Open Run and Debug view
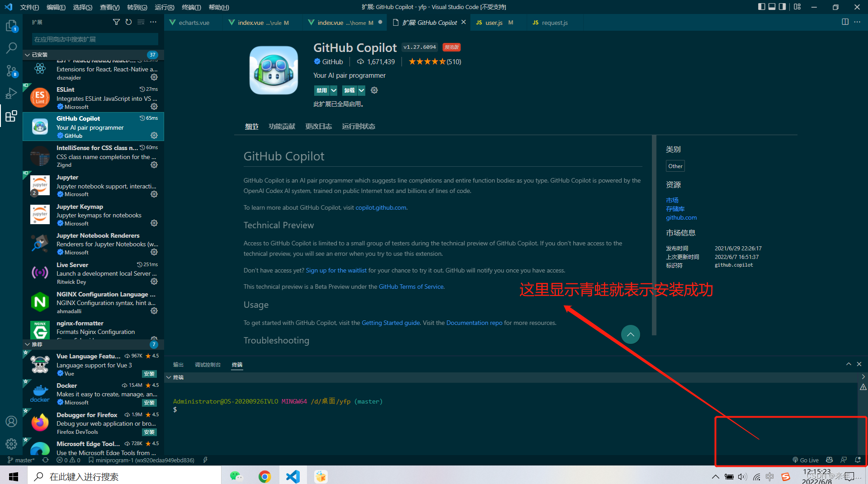The width and height of the screenshot is (868, 484). 11,93
